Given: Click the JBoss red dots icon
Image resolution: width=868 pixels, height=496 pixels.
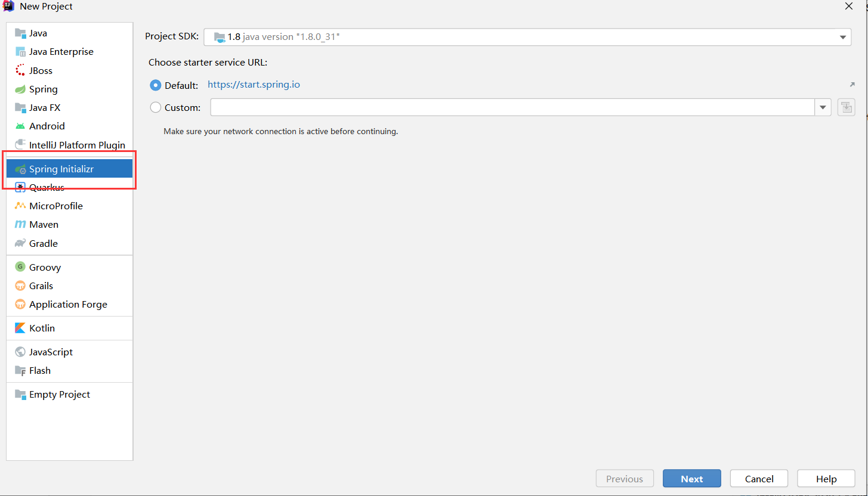Looking at the screenshot, I should pos(20,70).
